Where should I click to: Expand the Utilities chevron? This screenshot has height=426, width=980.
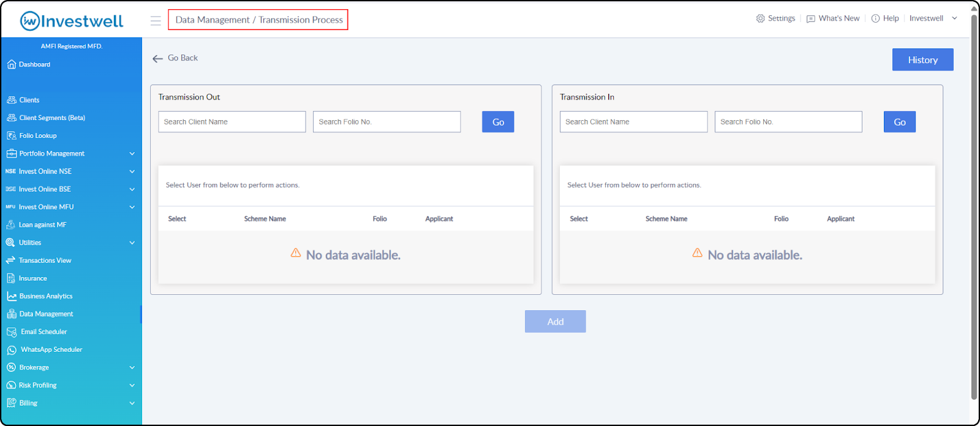132,243
